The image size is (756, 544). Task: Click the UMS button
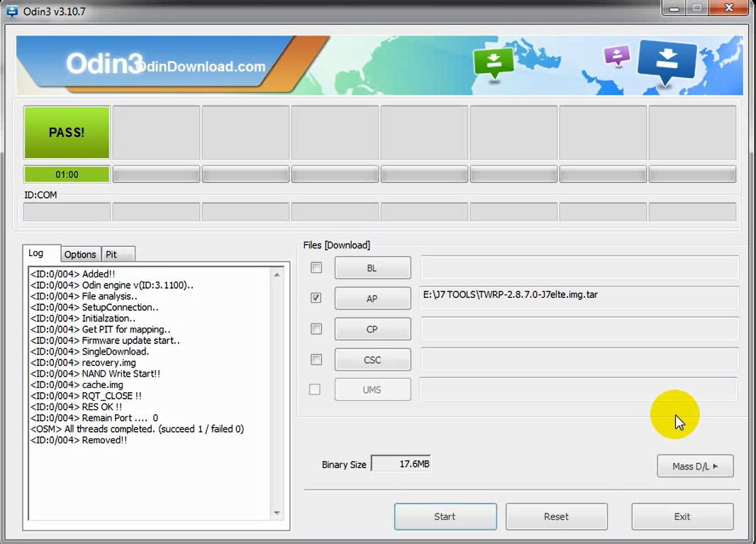[373, 389]
